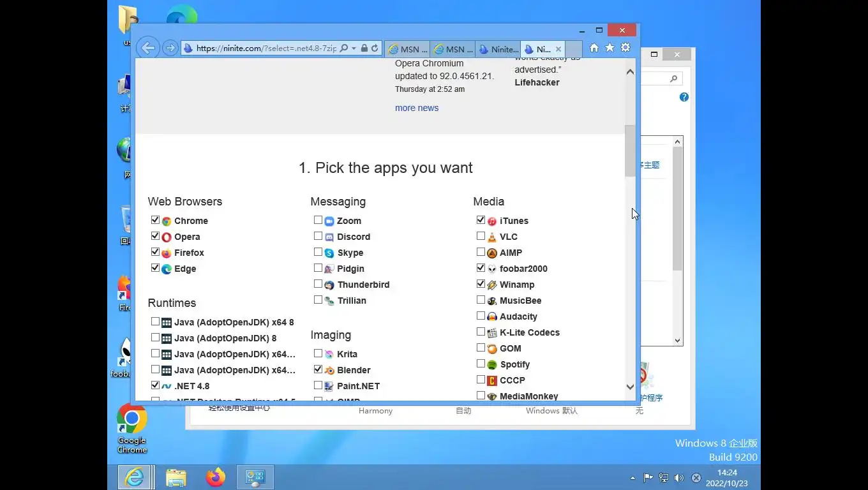The height and width of the screenshot is (490, 868).
Task: Click the page scrollbar down arrow
Action: (x=630, y=387)
